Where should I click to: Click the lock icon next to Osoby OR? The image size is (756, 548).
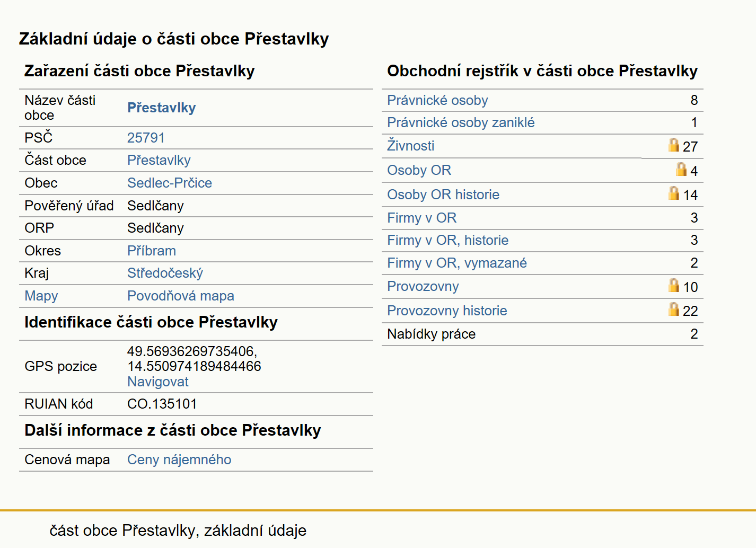coord(681,169)
